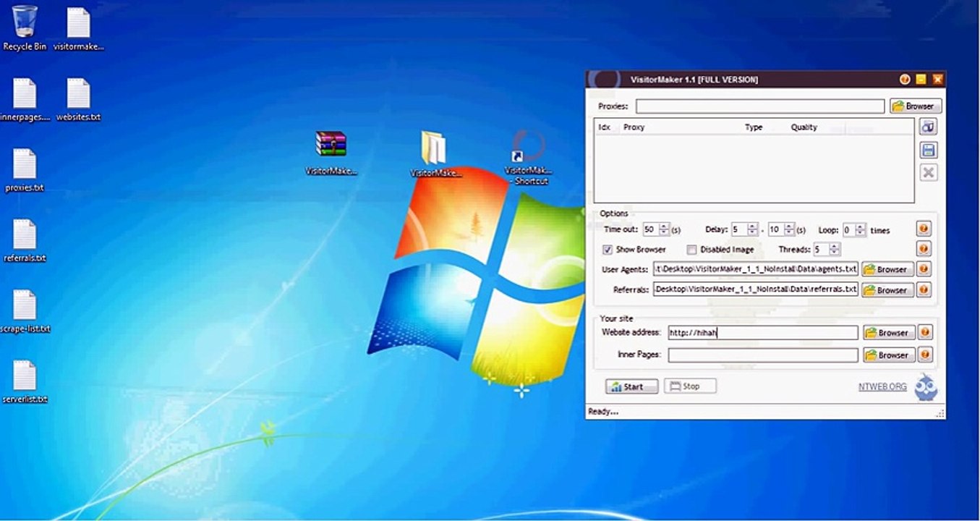Click the Browser button next to Proxies
The image size is (980, 521).
coord(916,106)
